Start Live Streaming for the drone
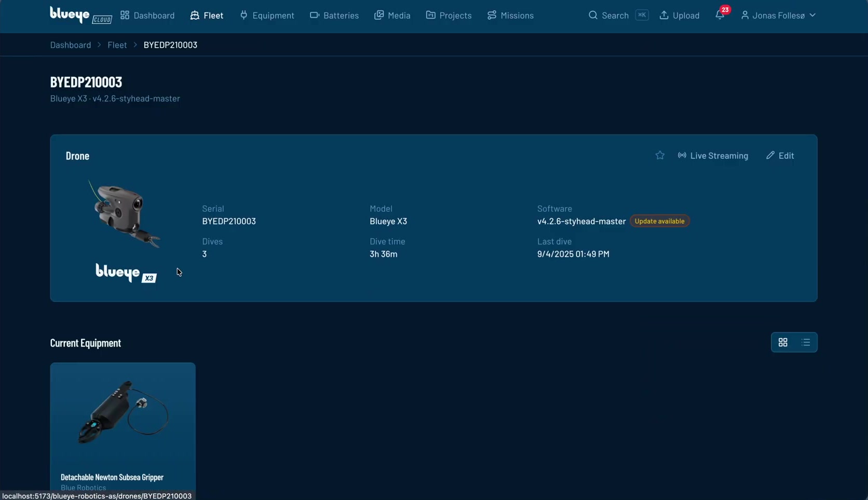Image resolution: width=868 pixels, height=500 pixels. [713, 156]
